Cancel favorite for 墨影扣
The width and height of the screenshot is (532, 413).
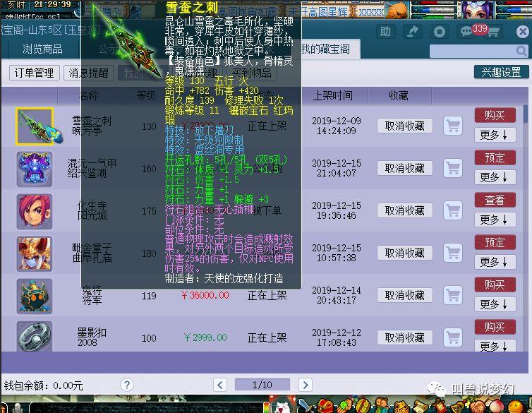405,337
